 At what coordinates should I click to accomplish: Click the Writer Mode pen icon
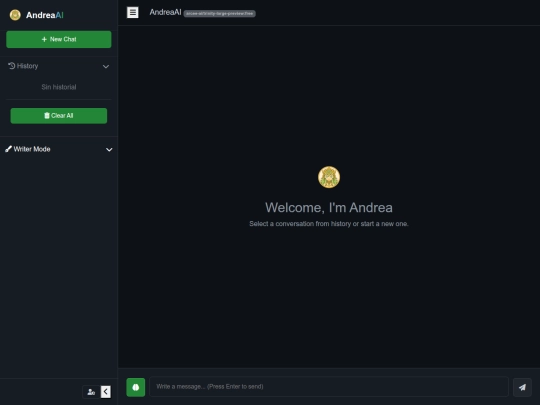[9, 149]
